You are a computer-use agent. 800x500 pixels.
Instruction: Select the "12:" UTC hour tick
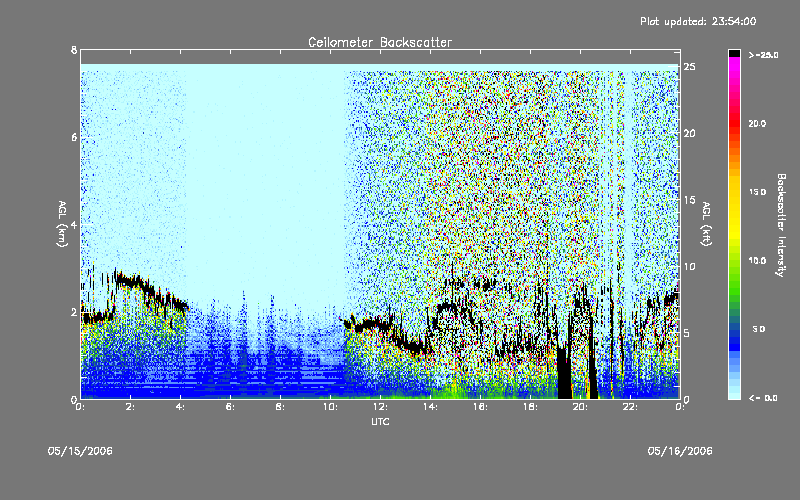[381, 407]
